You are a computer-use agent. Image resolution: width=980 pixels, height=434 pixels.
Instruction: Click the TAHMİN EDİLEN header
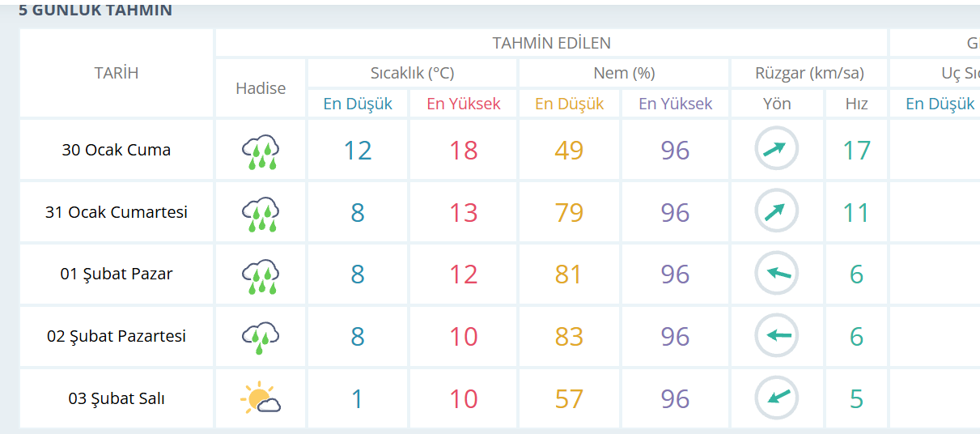tap(552, 43)
